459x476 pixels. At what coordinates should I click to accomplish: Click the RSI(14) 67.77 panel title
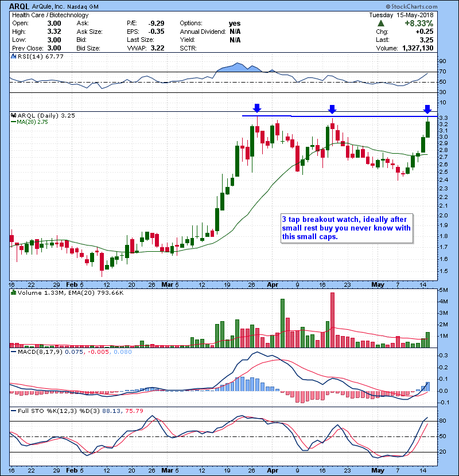pos(41,56)
